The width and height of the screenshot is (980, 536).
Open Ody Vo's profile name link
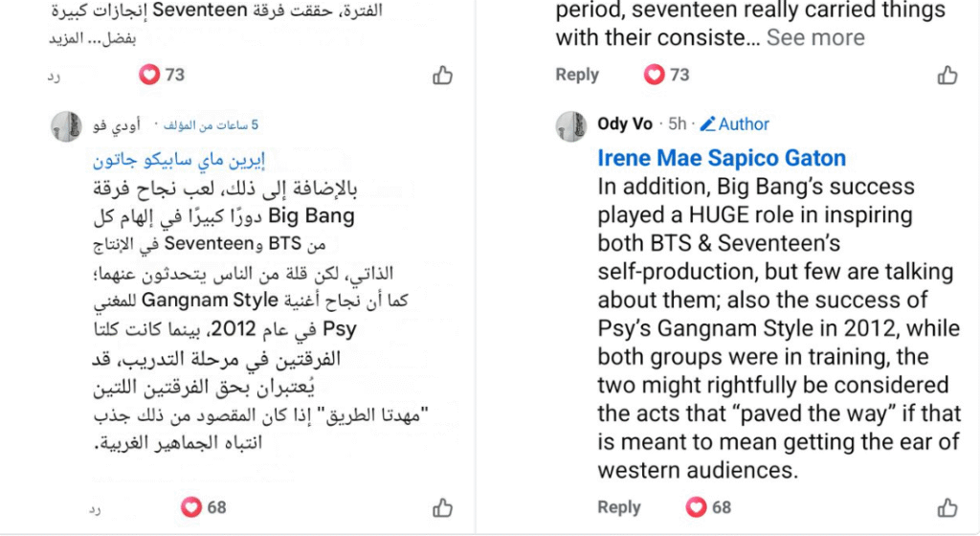coord(624,123)
